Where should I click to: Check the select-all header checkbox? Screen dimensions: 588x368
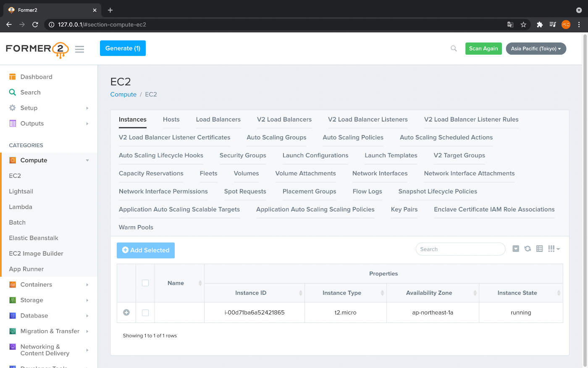[145, 283]
